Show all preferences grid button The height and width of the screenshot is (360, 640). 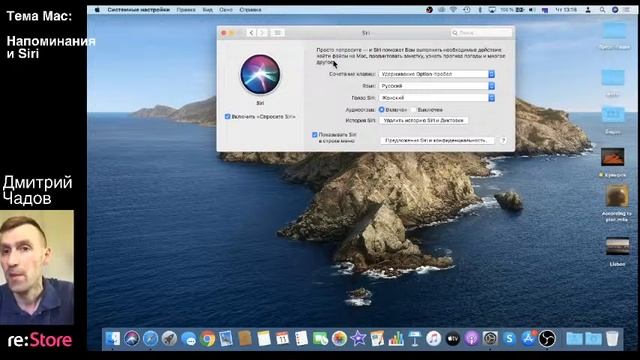[x=277, y=33]
